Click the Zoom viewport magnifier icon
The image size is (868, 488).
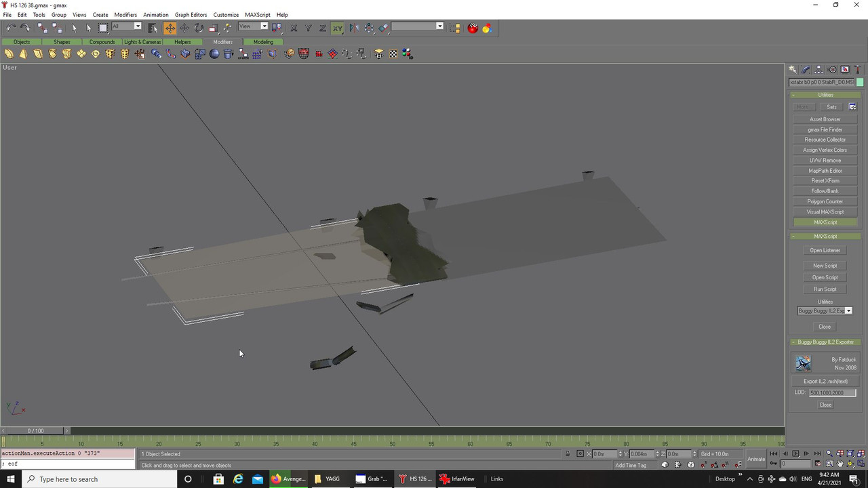829,453
